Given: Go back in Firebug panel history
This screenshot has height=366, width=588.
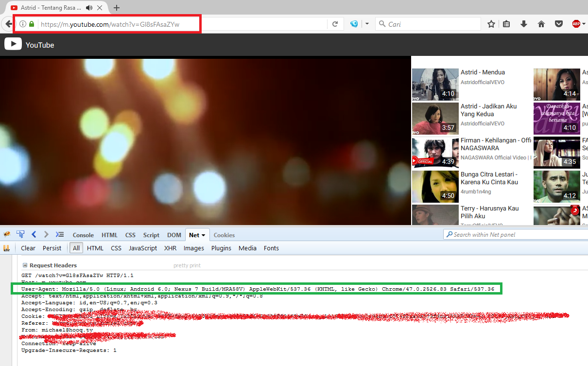Looking at the screenshot, I should point(34,234).
